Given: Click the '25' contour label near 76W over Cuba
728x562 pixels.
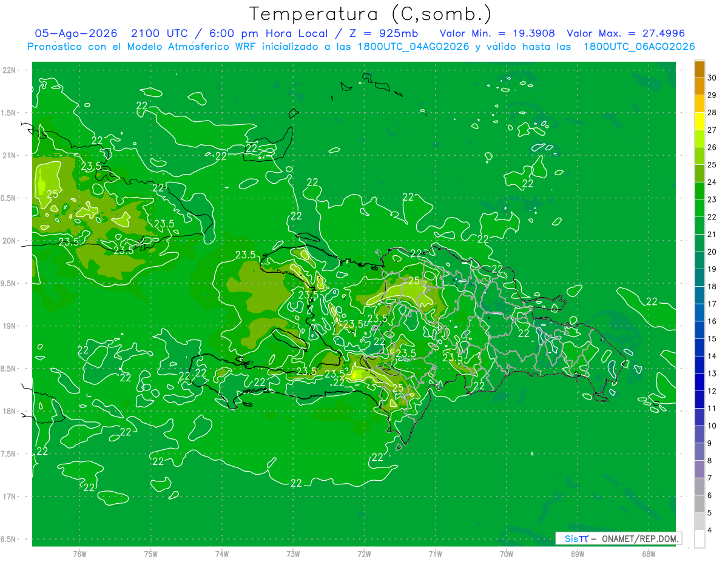Looking at the screenshot, I should pyautogui.click(x=52, y=194).
